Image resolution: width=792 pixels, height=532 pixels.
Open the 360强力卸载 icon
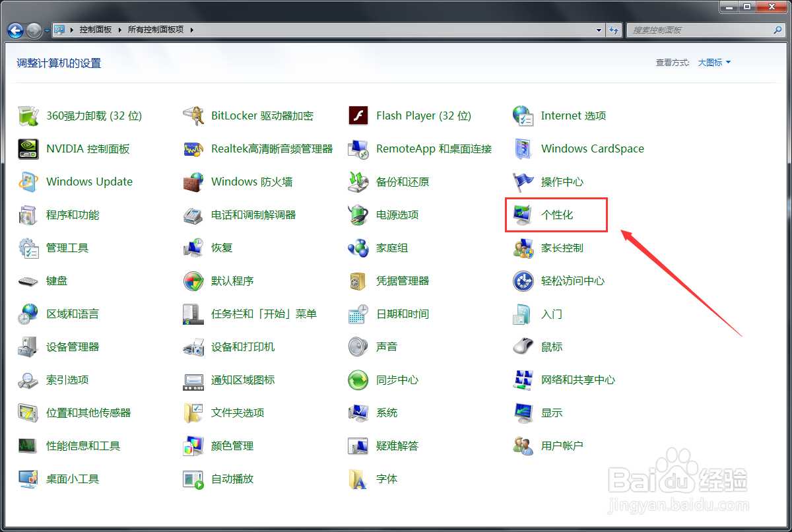pos(28,116)
